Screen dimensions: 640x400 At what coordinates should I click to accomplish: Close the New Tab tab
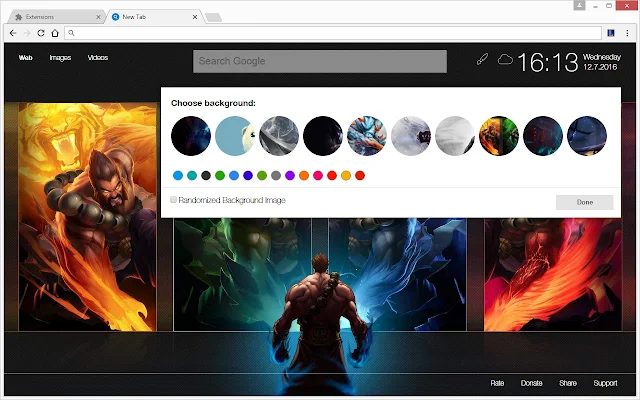coord(195,17)
